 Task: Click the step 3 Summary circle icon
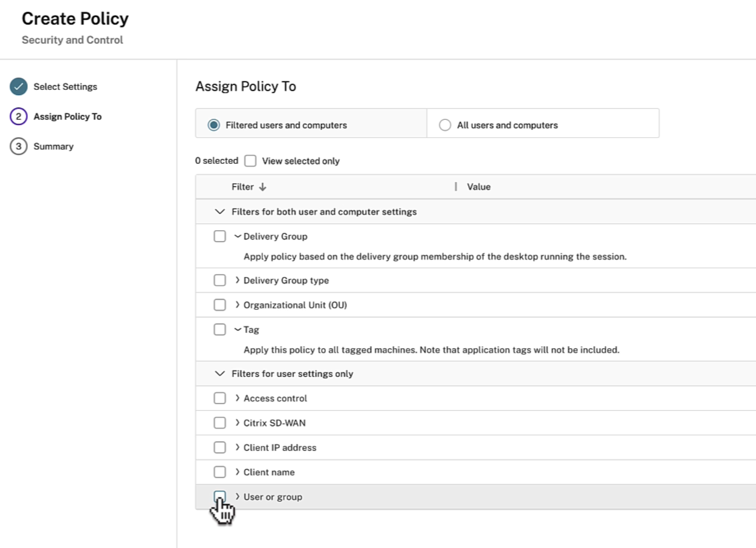pyautogui.click(x=18, y=146)
